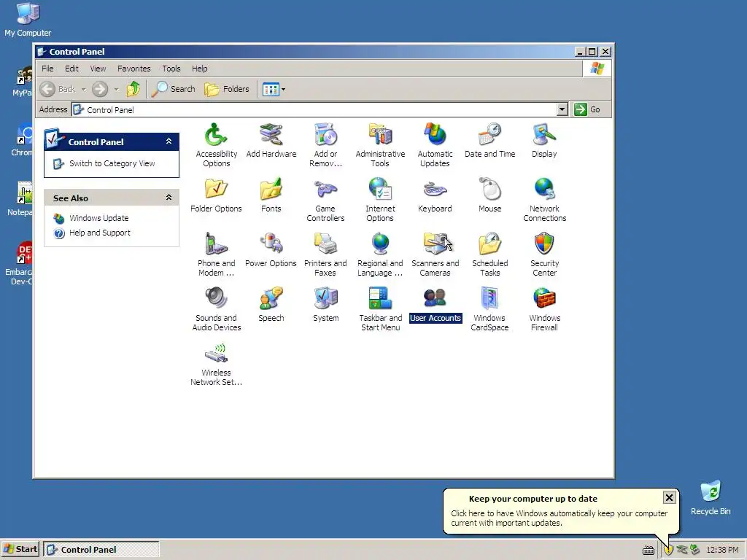Select the User Accounts icon
This screenshot has height=560, width=747.
click(x=435, y=305)
